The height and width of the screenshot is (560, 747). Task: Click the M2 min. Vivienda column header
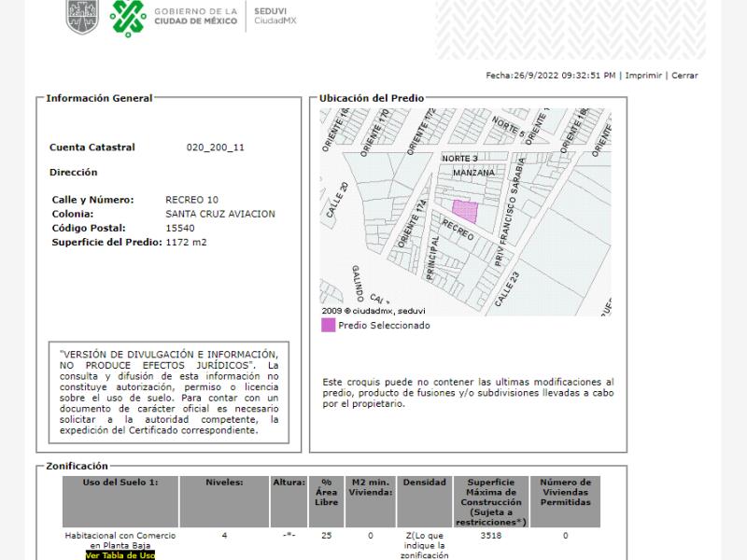(x=370, y=501)
